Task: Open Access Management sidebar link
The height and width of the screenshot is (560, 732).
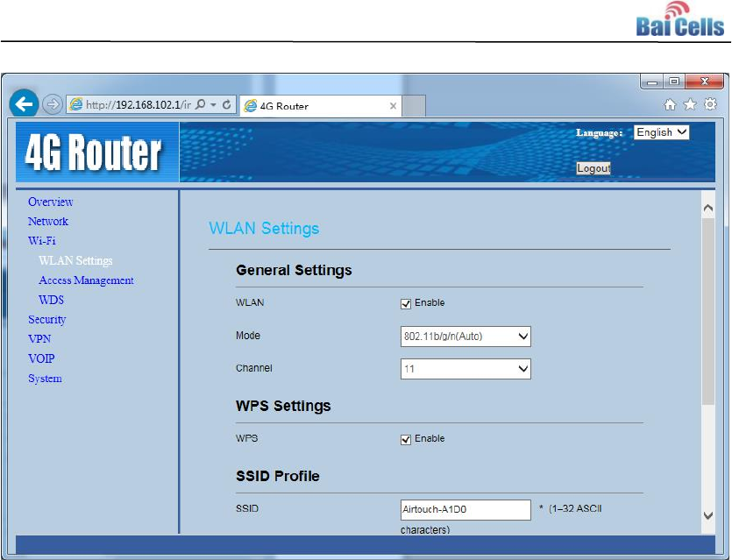Action: (87, 280)
